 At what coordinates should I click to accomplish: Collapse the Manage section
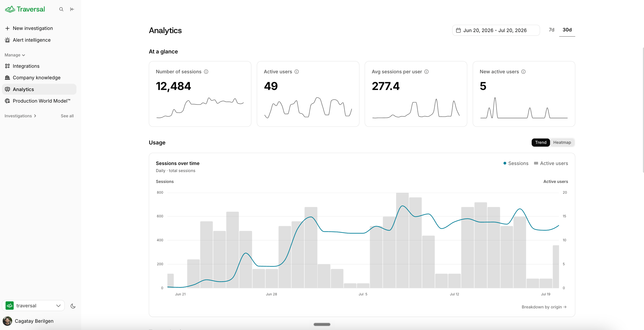(x=15, y=55)
